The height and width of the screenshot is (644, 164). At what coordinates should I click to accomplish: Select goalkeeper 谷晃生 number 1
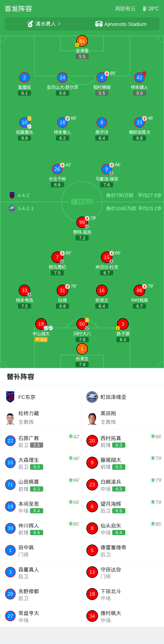point(82,349)
